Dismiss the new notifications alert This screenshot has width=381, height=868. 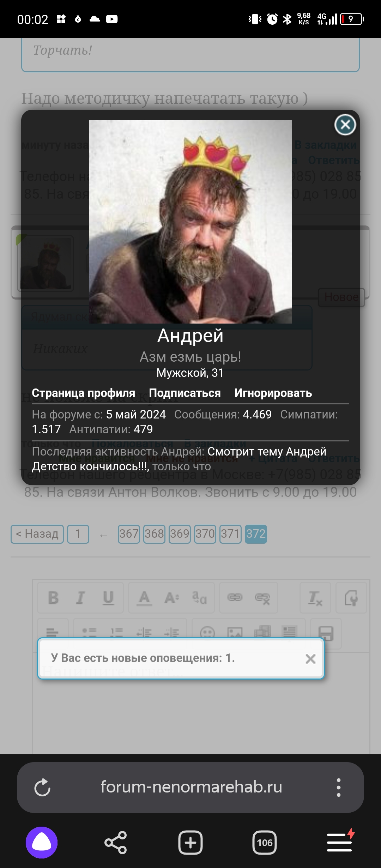click(310, 659)
